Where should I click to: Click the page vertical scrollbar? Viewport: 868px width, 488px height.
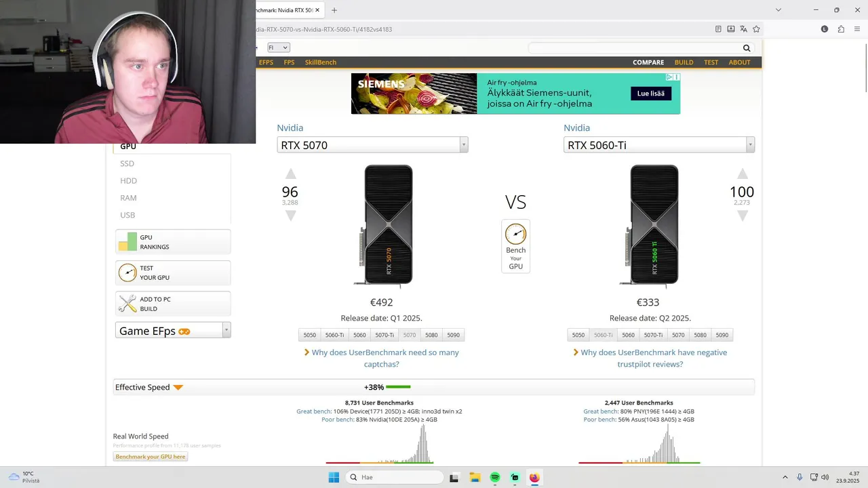pyautogui.click(x=865, y=68)
